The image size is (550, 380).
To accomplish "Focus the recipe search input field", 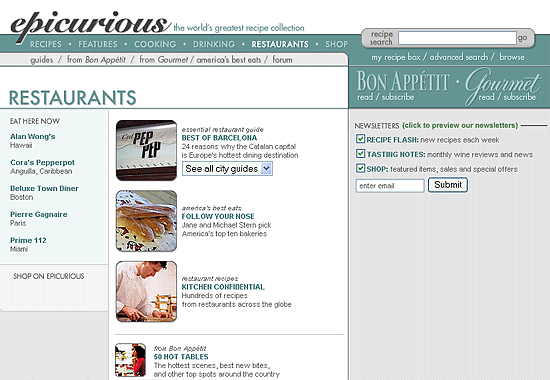I will pos(457,38).
